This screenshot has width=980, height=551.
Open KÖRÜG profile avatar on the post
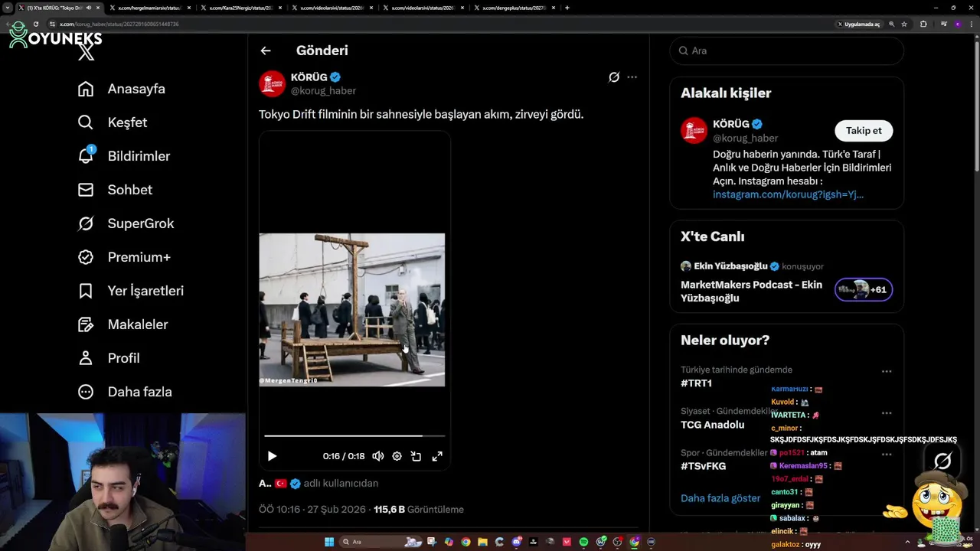pos(272,83)
